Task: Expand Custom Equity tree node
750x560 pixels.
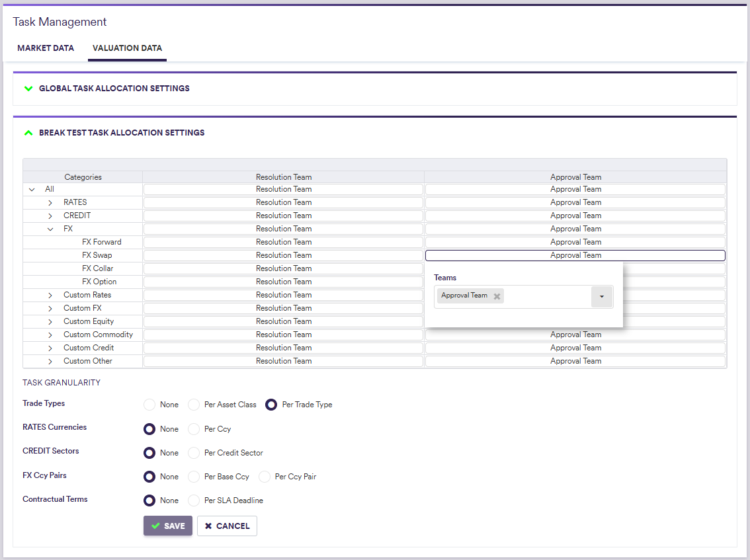Action: click(50, 321)
